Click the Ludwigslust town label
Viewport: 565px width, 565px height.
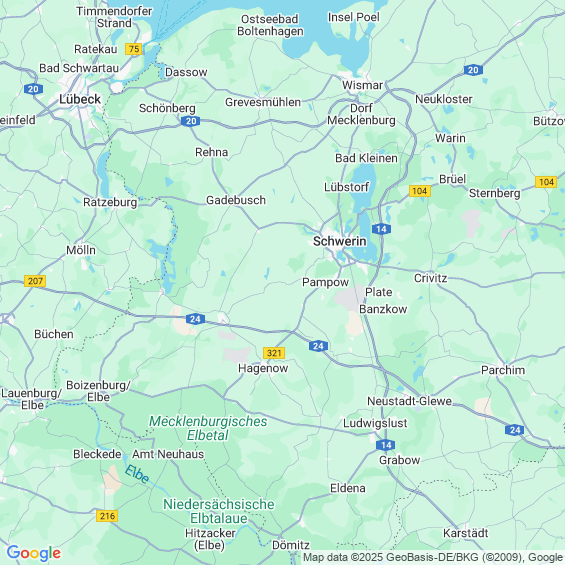pos(375,423)
